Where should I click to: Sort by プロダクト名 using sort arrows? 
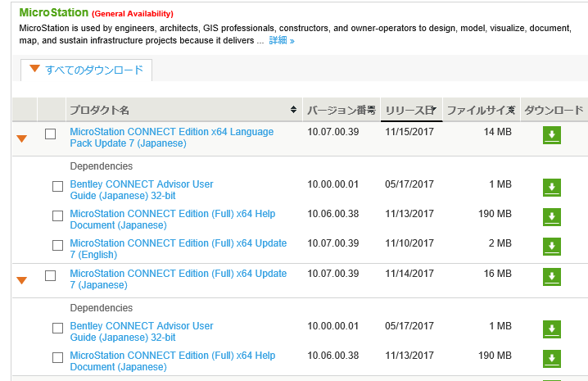(x=294, y=109)
